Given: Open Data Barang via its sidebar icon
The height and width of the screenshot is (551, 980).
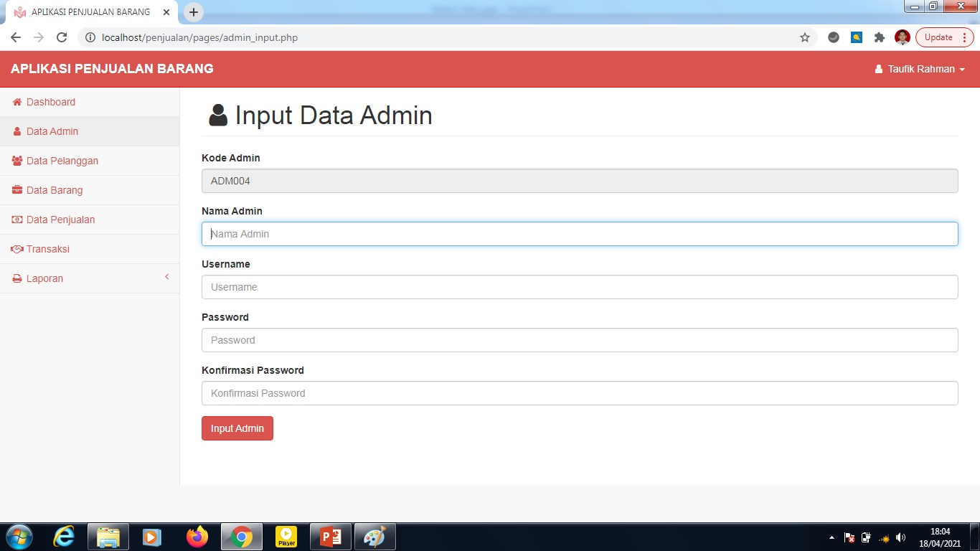Looking at the screenshot, I should [16, 190].
